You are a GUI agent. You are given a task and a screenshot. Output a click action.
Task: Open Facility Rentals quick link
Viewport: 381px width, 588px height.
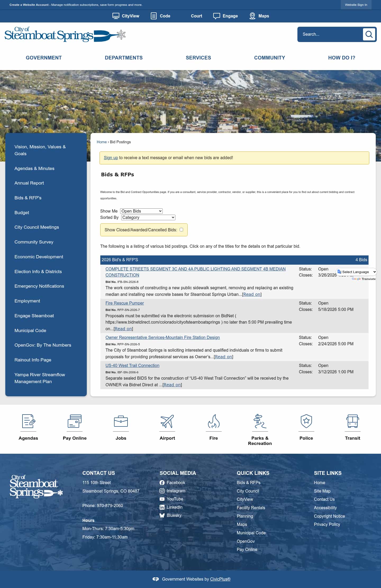251,508
